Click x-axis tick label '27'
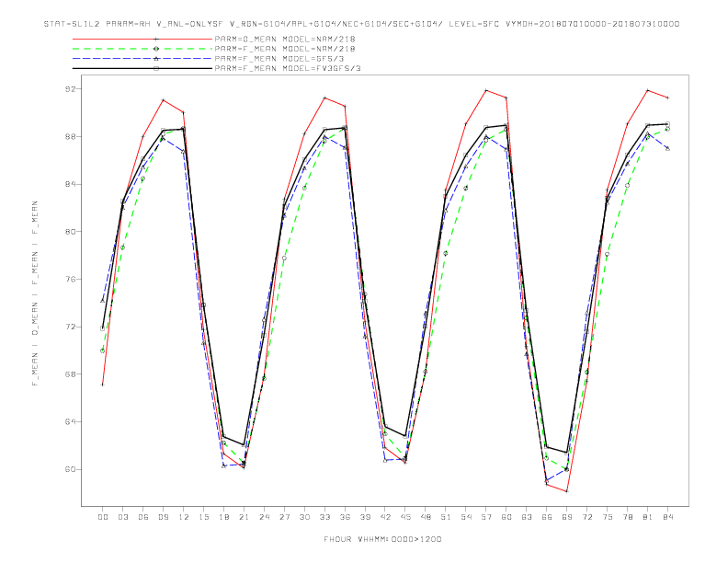This screenshot has width=728, height=563. click(x=284, y=517)
